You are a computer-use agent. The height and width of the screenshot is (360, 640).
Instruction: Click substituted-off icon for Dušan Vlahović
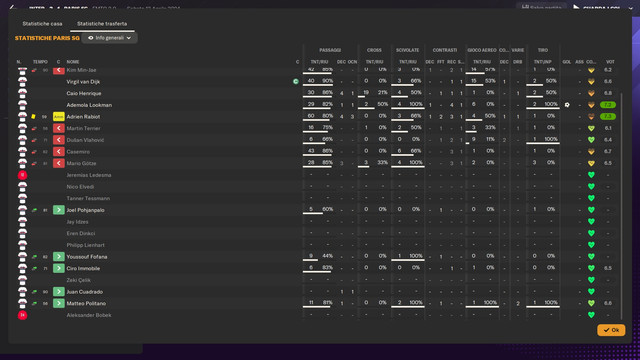pyautogui.click(x=59, y=140)
